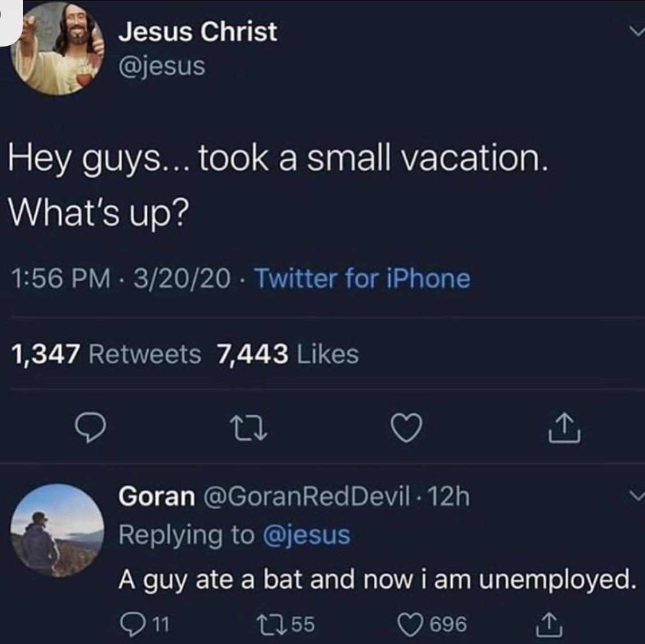645x644 pixels.
Task: Share the main tweet via share icon
Action: click(568, 427)
